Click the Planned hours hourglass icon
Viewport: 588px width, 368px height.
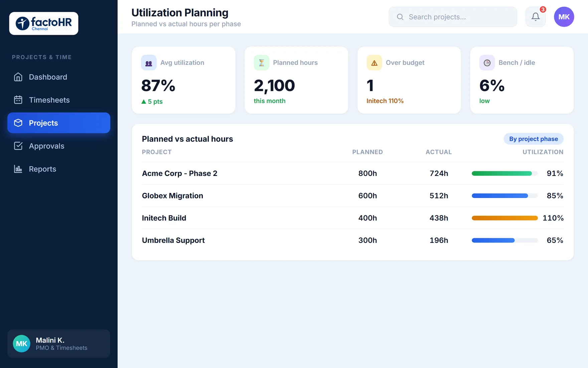click(x=262, y=63)
